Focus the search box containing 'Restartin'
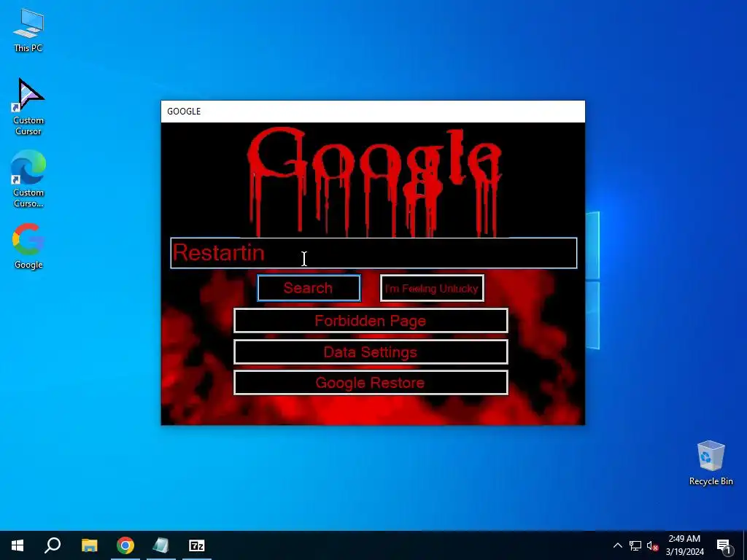The width and height of the screenshot is (747, 560). [x=373, y=253]
